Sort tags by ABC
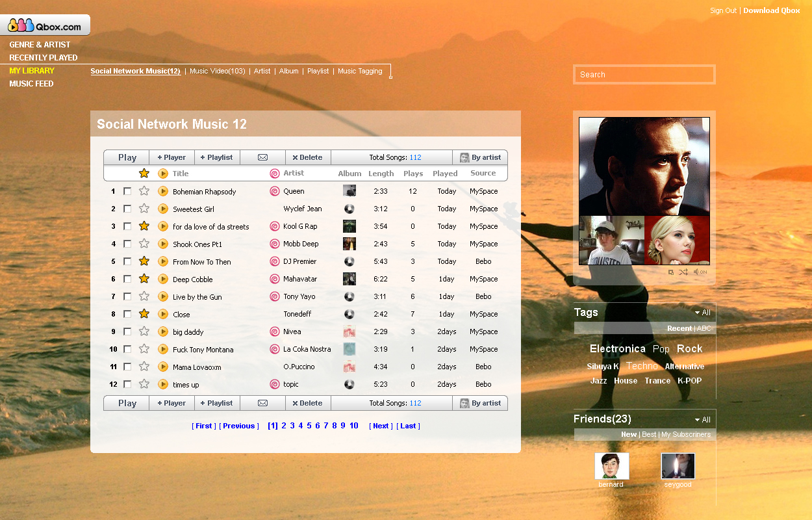 (x=704, y=328)
